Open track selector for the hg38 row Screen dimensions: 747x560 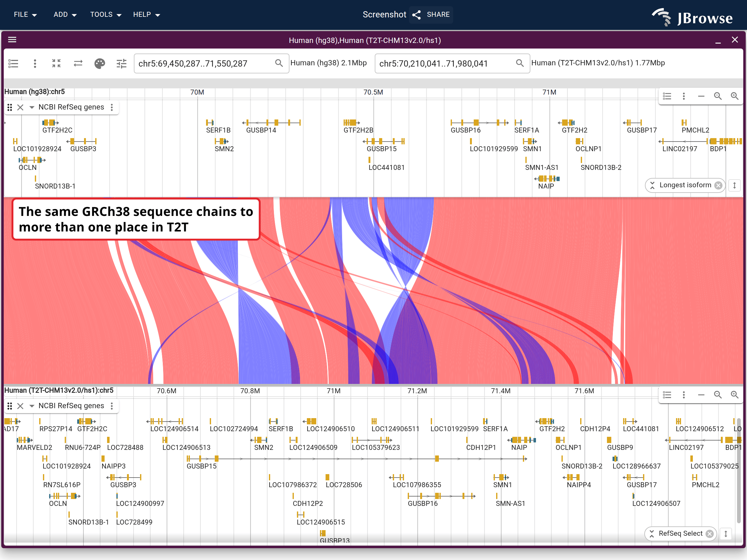[x=667, y=96]
